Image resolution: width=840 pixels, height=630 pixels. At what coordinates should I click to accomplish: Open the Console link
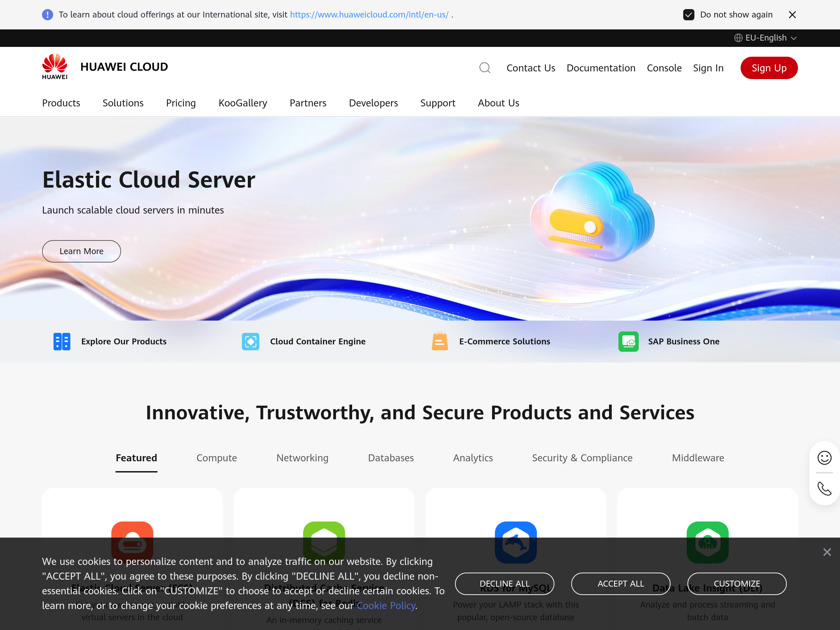pos(664,68)
